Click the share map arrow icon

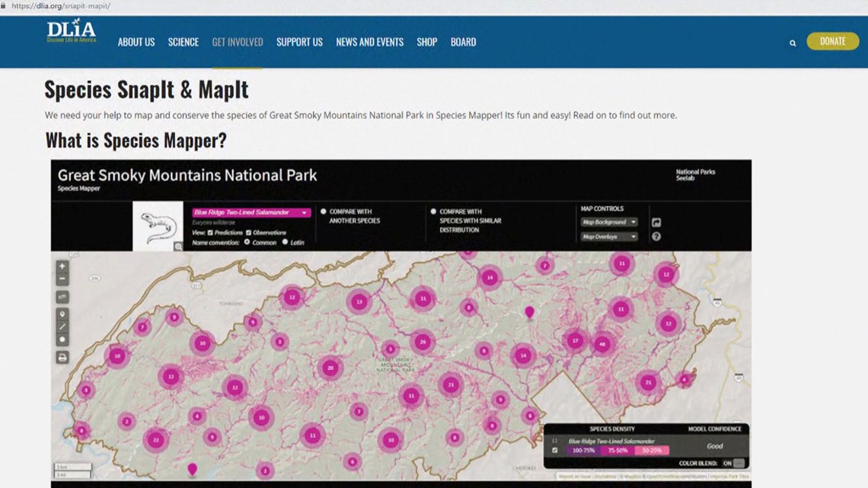tap(656, 222)
